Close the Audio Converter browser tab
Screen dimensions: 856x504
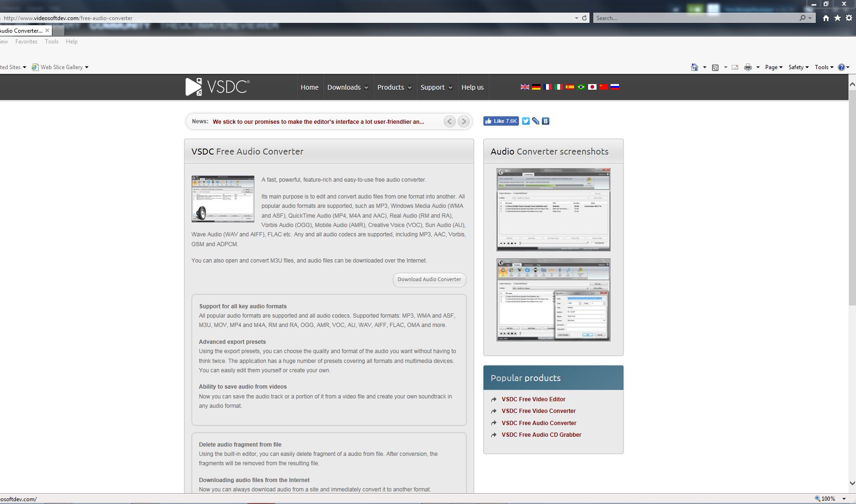47,30
